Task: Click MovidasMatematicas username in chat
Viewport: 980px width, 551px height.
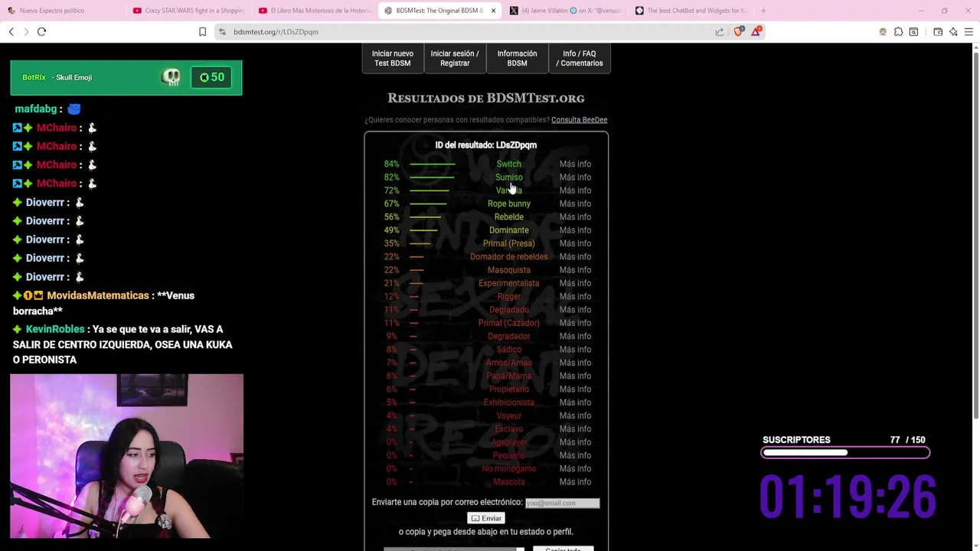Action: [x=98, y=295]
